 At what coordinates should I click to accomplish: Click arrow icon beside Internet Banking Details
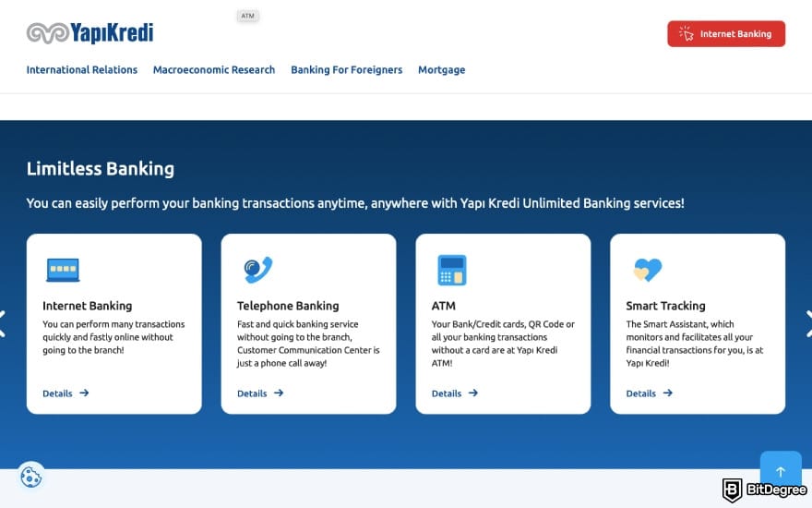(x=84, y=393)
